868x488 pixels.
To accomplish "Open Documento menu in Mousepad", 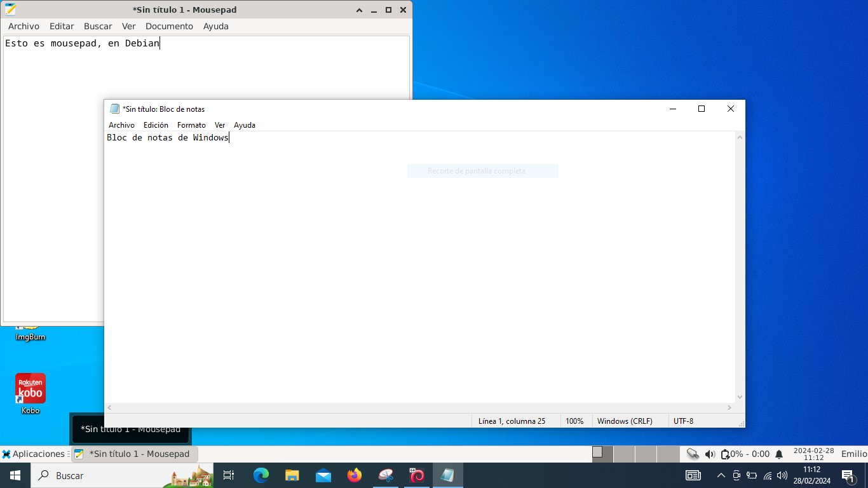I will click(169, 26).
